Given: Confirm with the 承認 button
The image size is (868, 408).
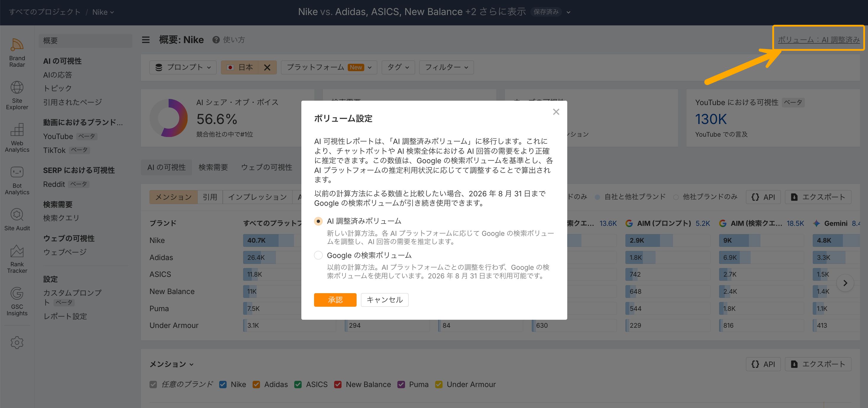Looking at the screenshot, I should pyautogui.click(x=335, y=300).
